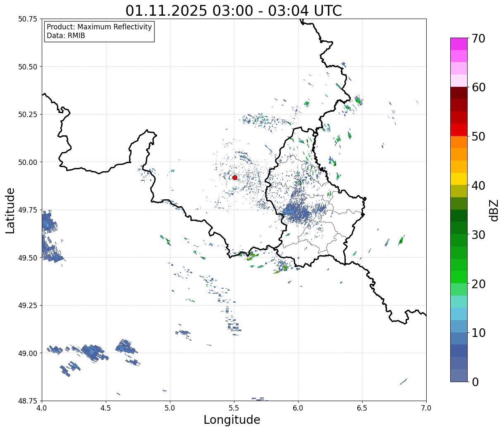Click the longitude tick label 5.0

[170, 408]
